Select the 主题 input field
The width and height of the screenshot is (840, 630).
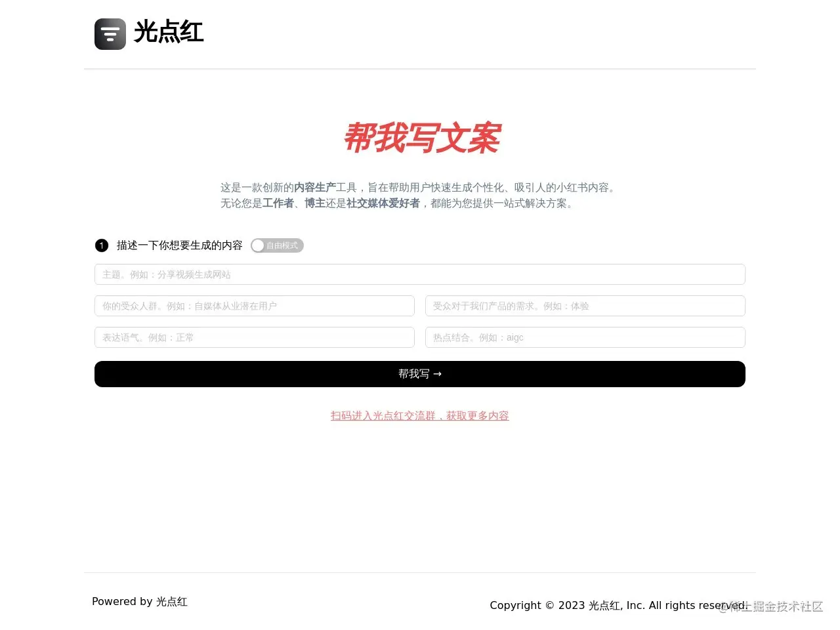click(x=419, y=274)
